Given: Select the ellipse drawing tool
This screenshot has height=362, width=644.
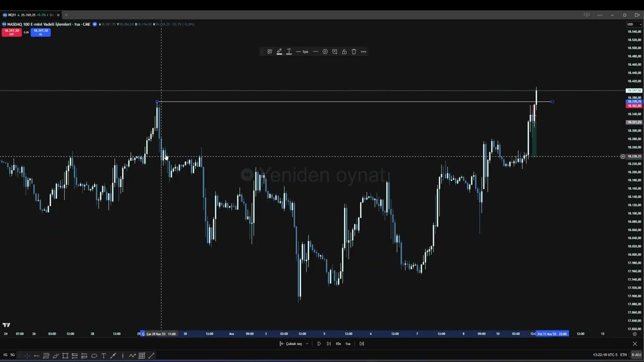Looking at the screenshot, I should 94,356.
